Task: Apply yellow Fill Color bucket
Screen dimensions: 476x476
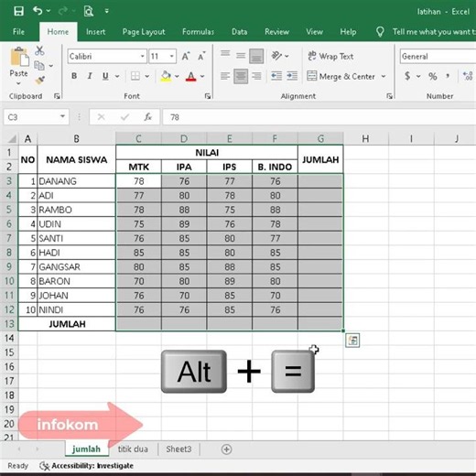Action: (166, 76)
